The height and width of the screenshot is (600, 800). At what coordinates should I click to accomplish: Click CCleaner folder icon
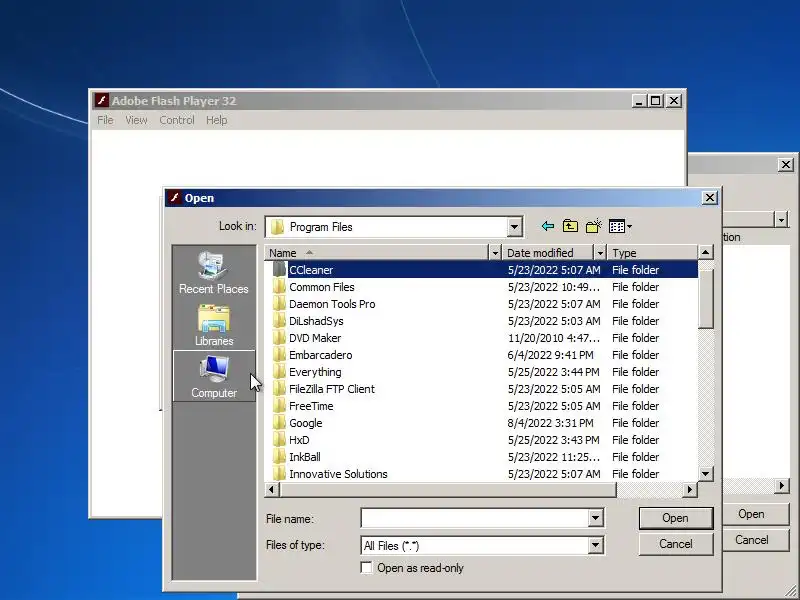(279, 269)
